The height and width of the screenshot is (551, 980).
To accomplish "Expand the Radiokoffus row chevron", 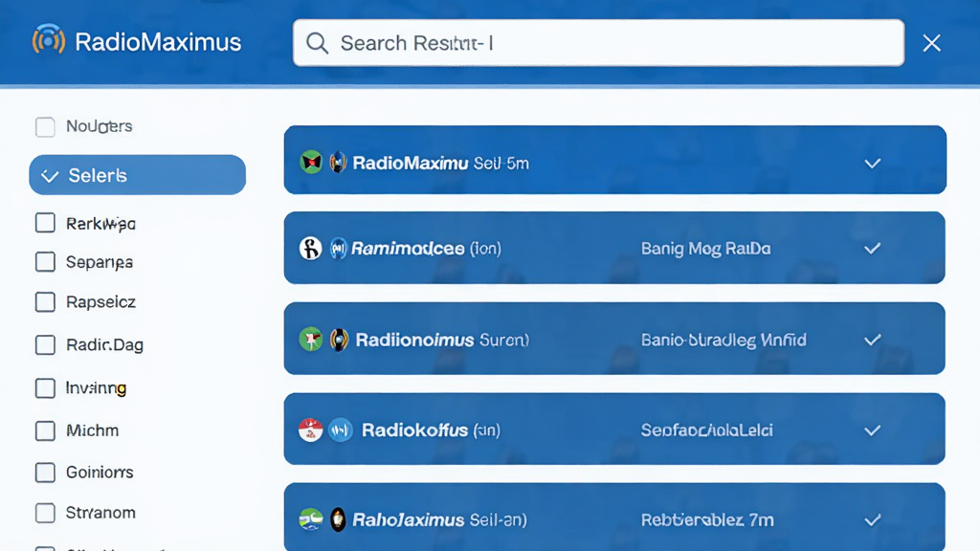I will pos(873,430).
